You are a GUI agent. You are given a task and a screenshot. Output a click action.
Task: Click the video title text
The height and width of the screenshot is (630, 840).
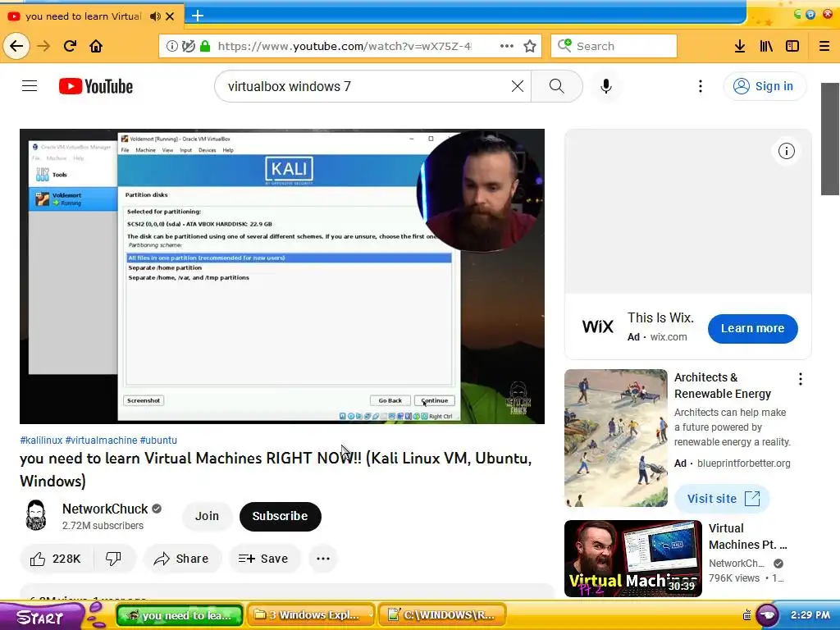276,469
